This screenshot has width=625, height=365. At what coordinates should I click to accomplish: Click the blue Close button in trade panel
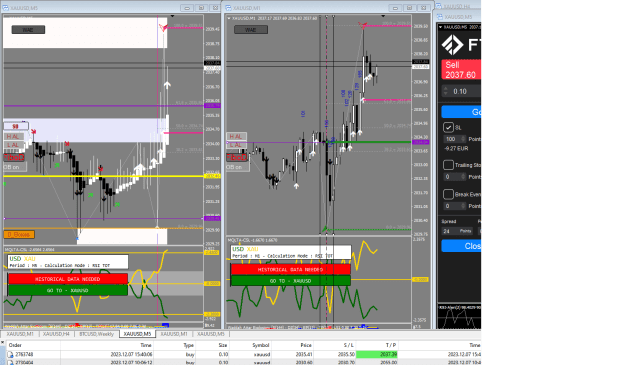[461, 246]
